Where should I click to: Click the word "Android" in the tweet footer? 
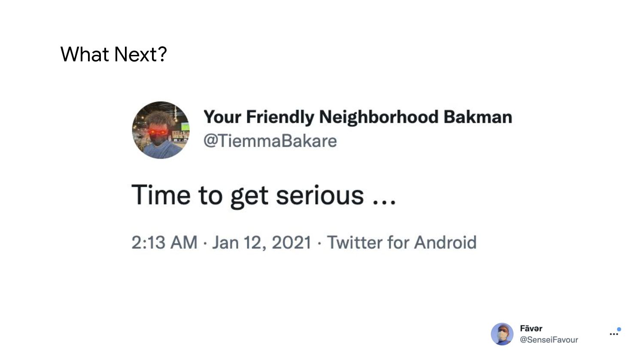coord(445,242)
